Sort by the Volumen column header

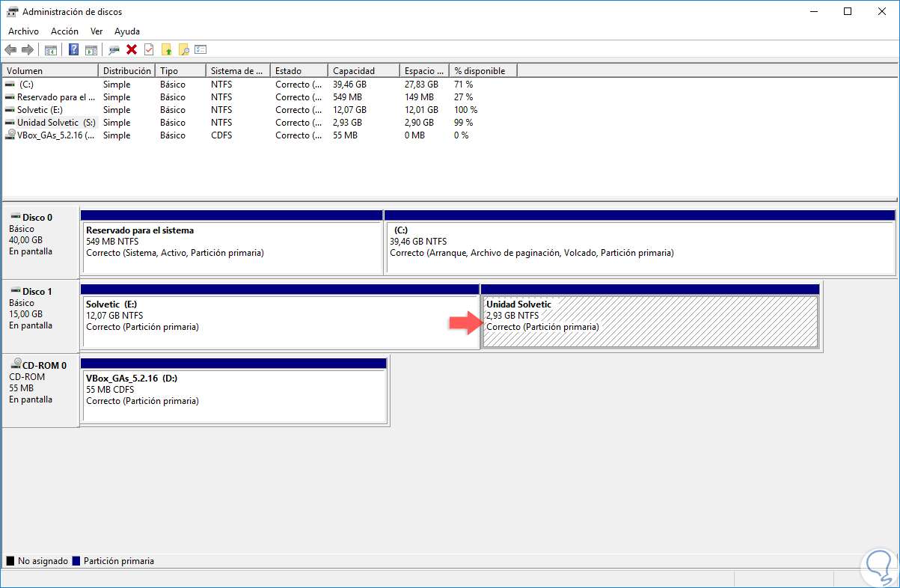click(x=50, y=71)
